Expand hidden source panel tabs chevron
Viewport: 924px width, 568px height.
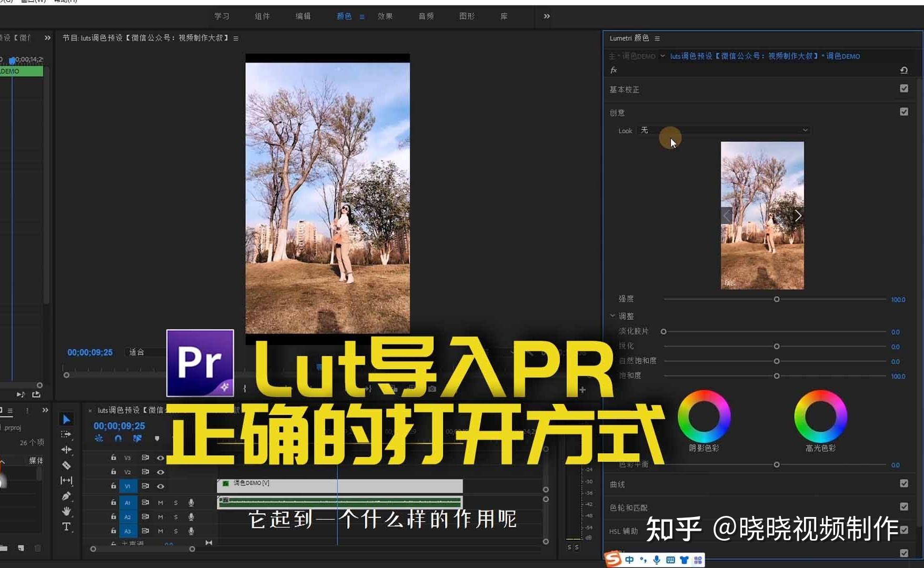click(x=47, y=38)
